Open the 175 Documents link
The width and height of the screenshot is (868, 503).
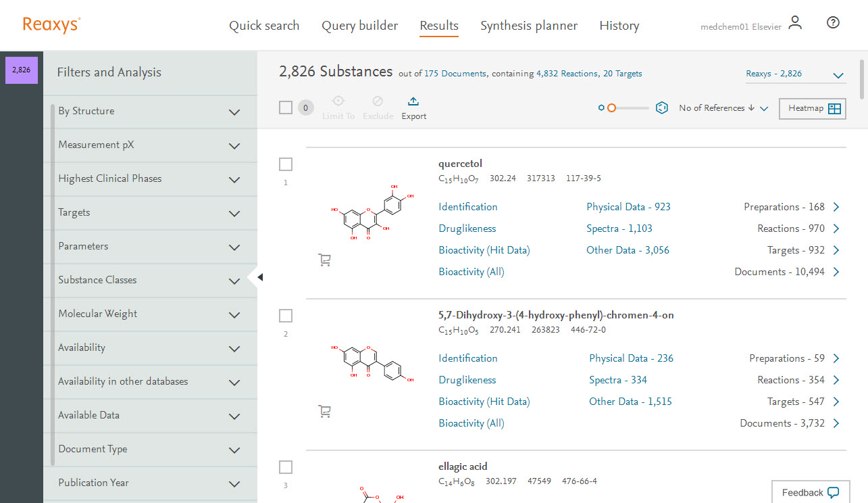click(455, 74)
